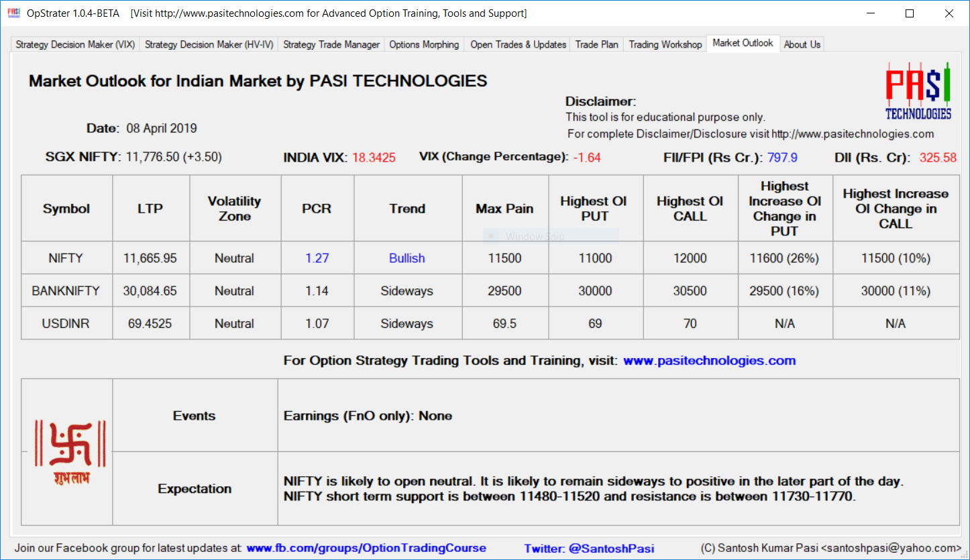The image size is (970, 560).
Task: Click the Disclaimer heading
Action: click(x=600, y=102)
